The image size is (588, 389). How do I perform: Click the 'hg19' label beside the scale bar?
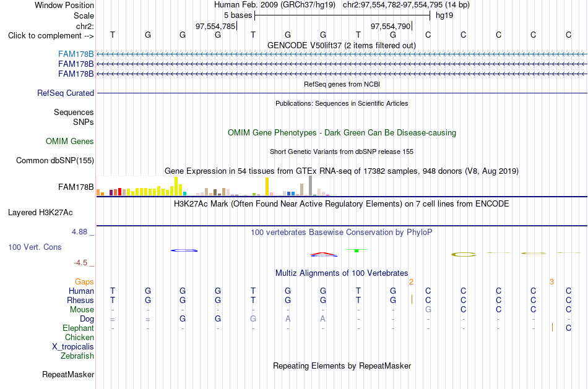coord(444,15)
